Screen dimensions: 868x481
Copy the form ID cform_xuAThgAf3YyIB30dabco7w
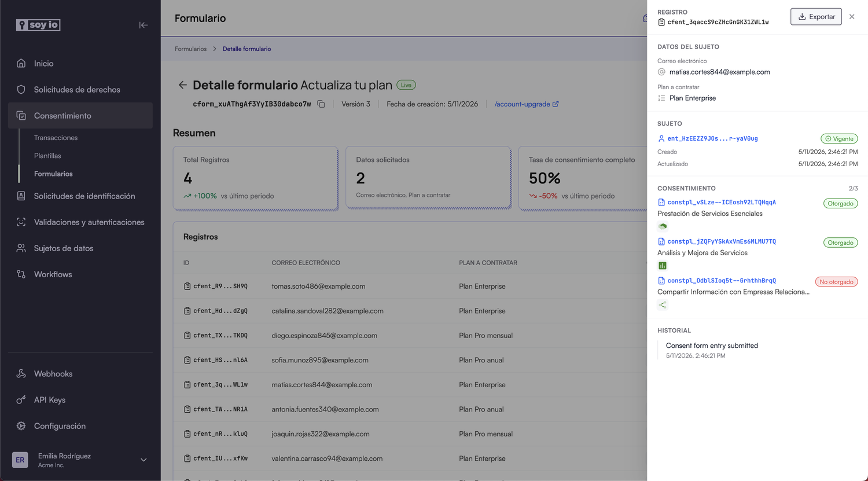click(x=321, y=104)
